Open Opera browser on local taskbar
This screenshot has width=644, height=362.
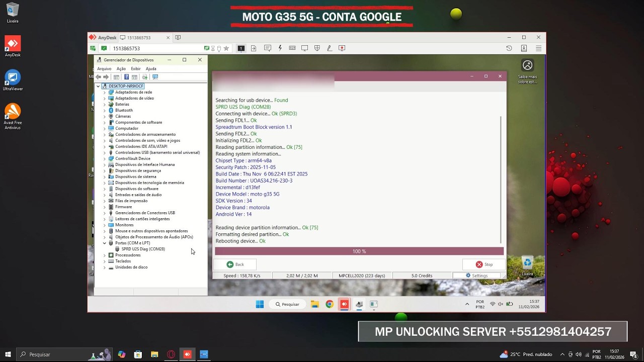point(171,354)
